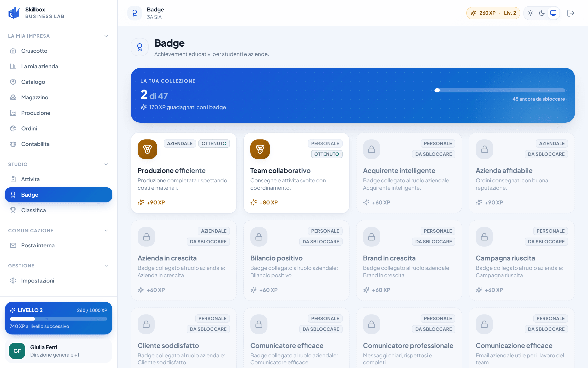Open the Giulia Ferri user profile
Image resolution: width=588 pixels, height=368 pixels.
point(59,351)
